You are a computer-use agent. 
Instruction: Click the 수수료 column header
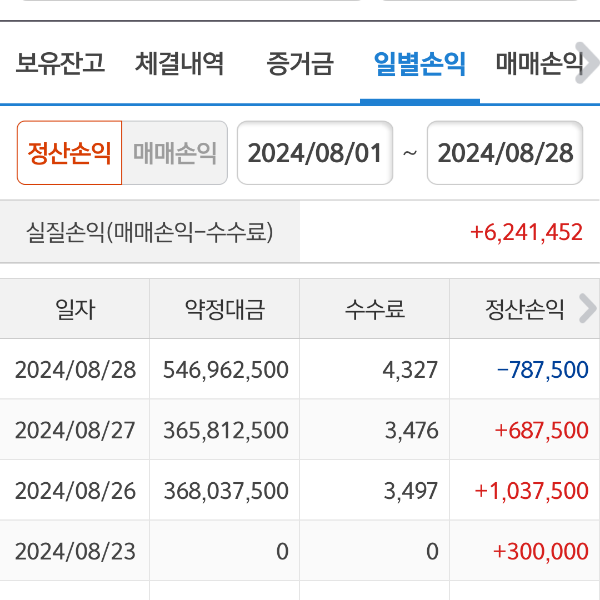point(375,309)
